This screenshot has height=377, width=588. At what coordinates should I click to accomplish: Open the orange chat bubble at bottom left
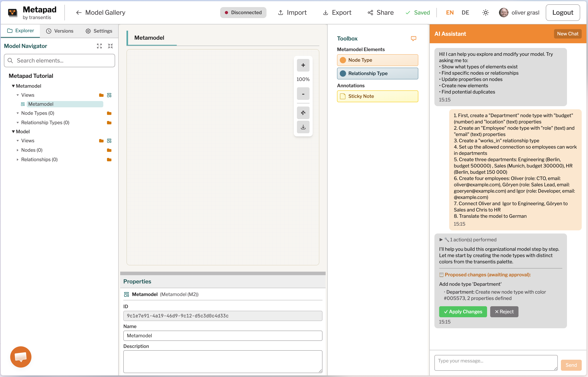(x=21, y=357)
